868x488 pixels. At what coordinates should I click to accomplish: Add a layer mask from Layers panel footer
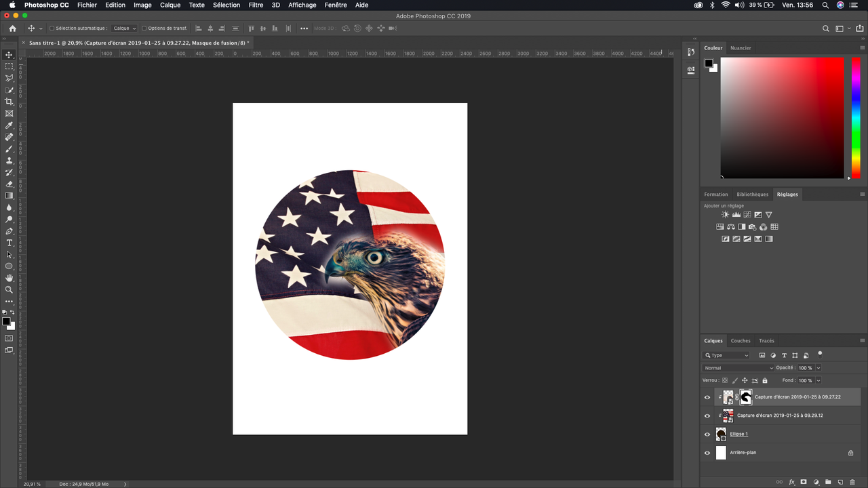click(804, 482)
